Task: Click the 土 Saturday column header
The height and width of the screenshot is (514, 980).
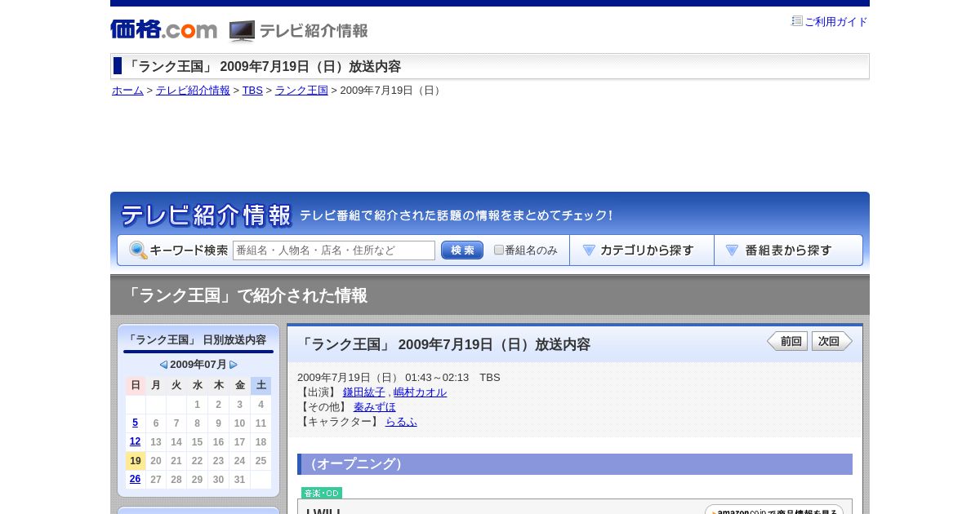Action: point(261,385)
